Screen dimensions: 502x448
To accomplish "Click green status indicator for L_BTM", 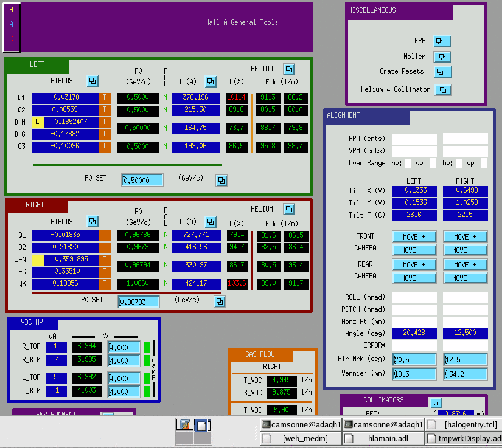I will [x=147, y=391].
